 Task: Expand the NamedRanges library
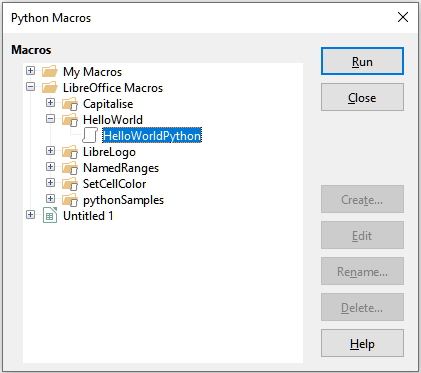(x=50, y=167)
